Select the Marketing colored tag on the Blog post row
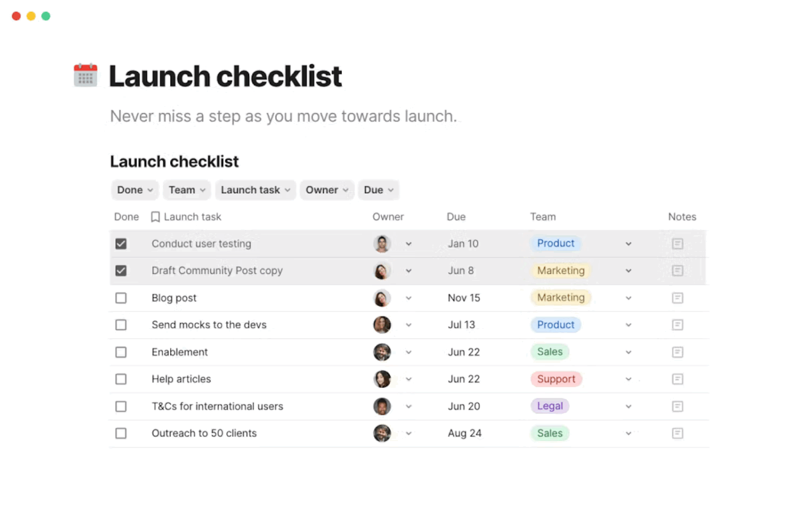811x532 pixels. point(560,298)
